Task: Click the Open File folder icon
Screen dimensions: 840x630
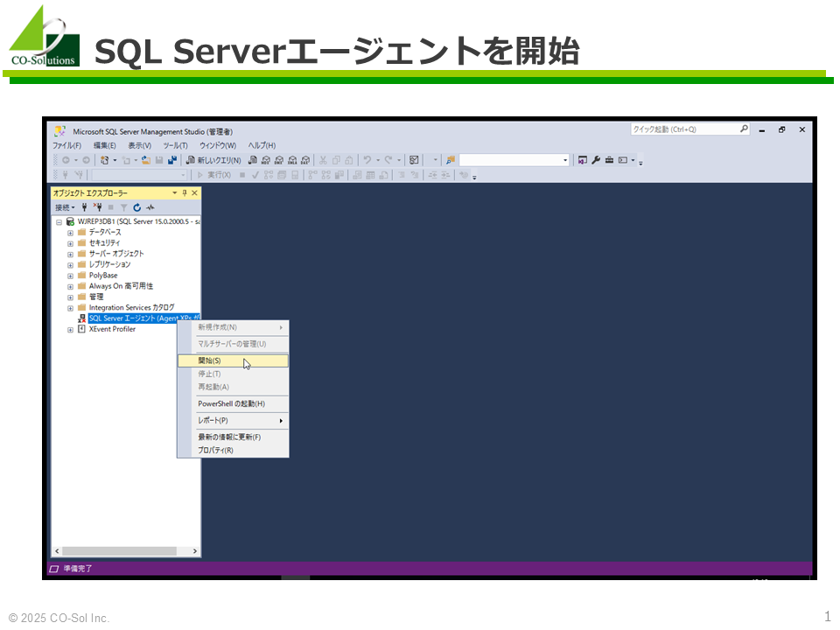Action: pos(146,160)
